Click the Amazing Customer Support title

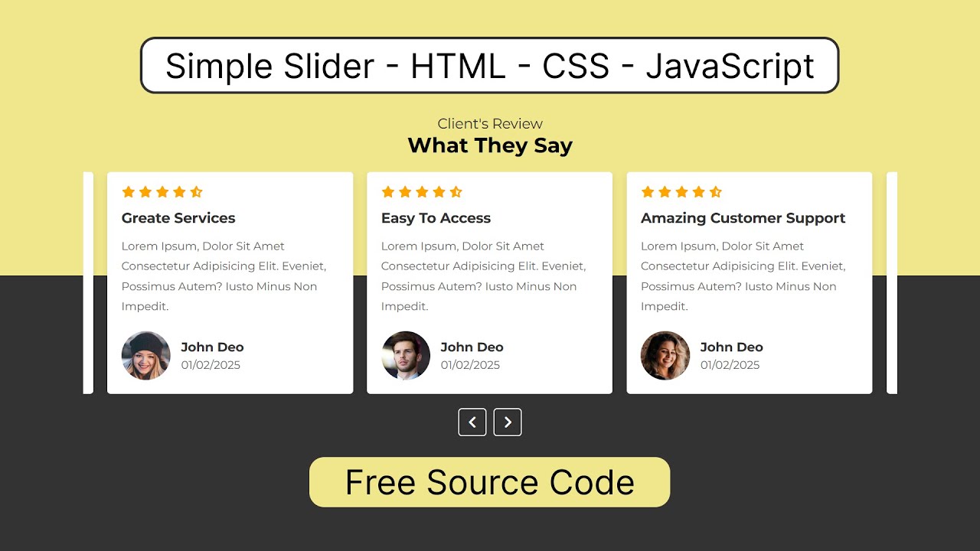743,218
